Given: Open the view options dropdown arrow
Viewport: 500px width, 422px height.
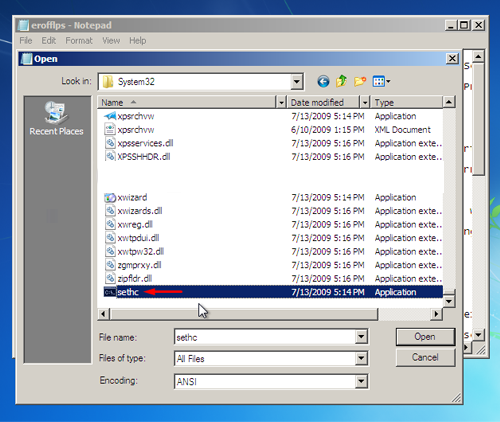Looking at the screenshot, I should (x=388, y=81).
